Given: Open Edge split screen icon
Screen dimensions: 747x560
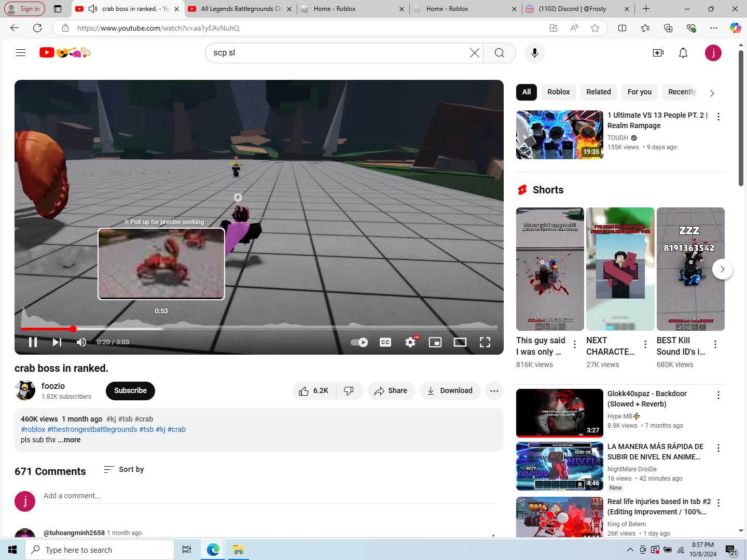Looking at the screenshot, I should (622, 28).
